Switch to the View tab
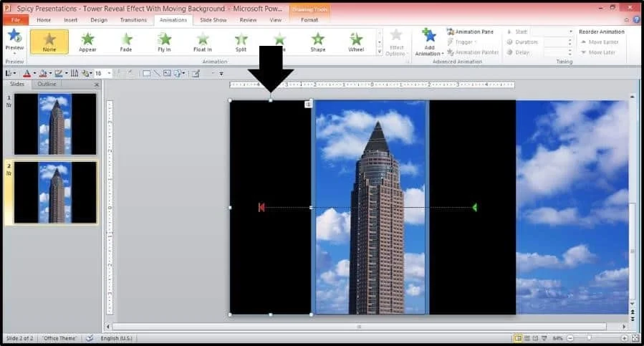This screenshot has width=644, height=346. [x=276, y=20]
